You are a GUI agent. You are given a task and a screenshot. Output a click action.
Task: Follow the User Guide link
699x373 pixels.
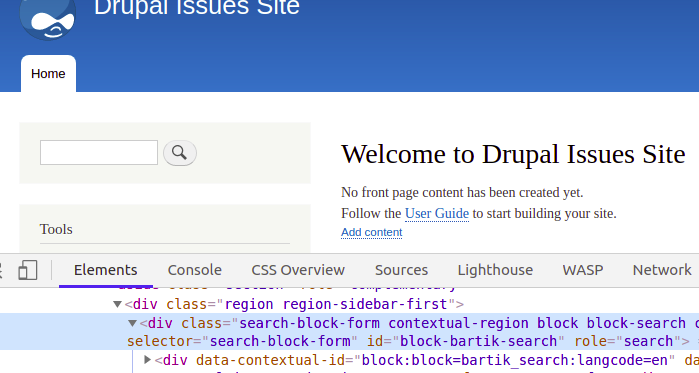click(437, 213)
